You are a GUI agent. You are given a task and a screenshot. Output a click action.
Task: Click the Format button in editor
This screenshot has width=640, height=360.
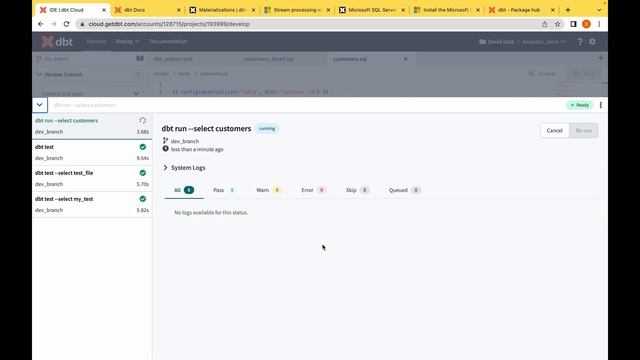(542, 74)
